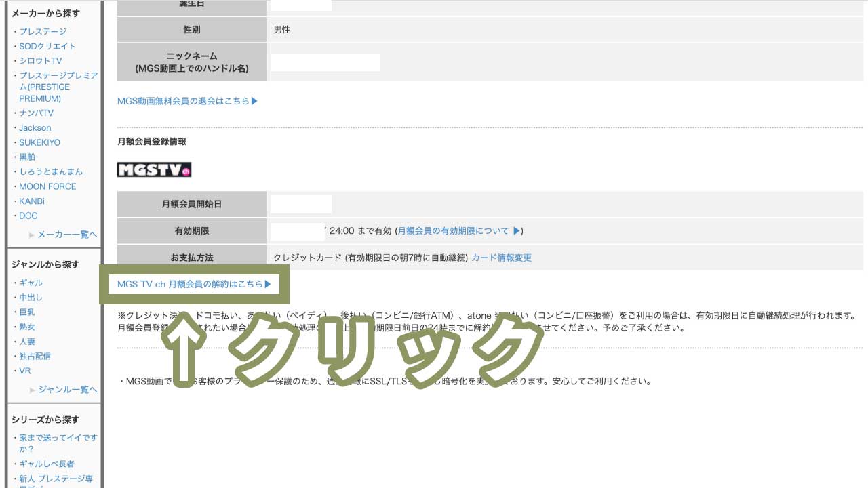The width and height of the screenshot is (868, 488).
Task: Select the 中出し genre
Action: (32, 298)
